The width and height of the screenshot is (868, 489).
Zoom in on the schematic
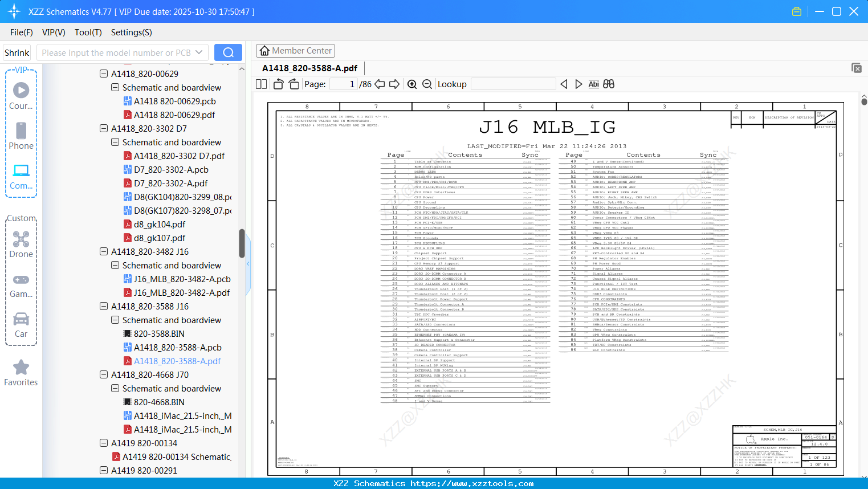[412, 84]
